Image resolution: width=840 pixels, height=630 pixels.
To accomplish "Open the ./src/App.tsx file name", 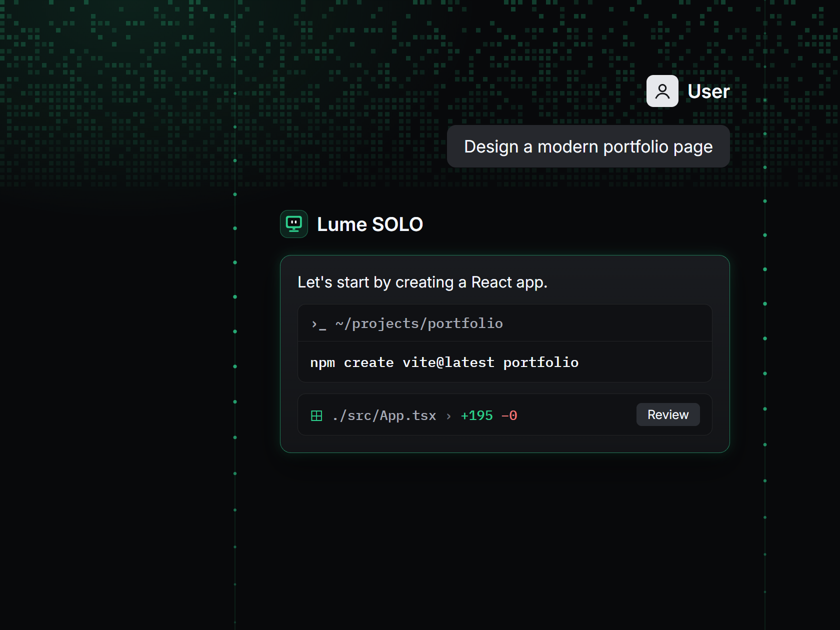I will pyautogui.click(x=384, y=415).
